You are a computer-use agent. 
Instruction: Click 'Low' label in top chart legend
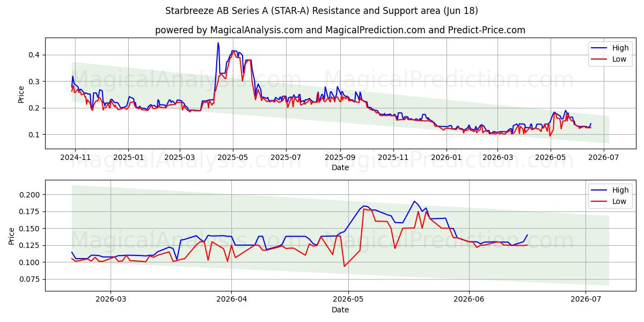tap(619, 60)
